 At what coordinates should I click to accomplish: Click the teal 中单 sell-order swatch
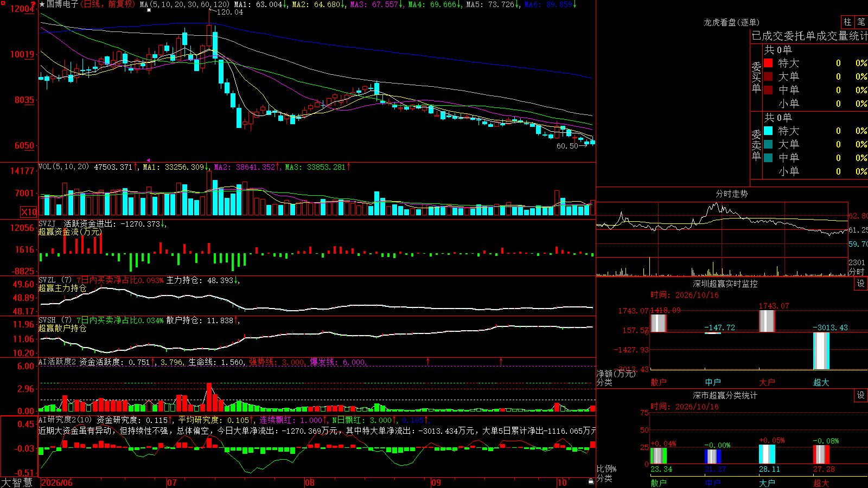tap(768, 158)
